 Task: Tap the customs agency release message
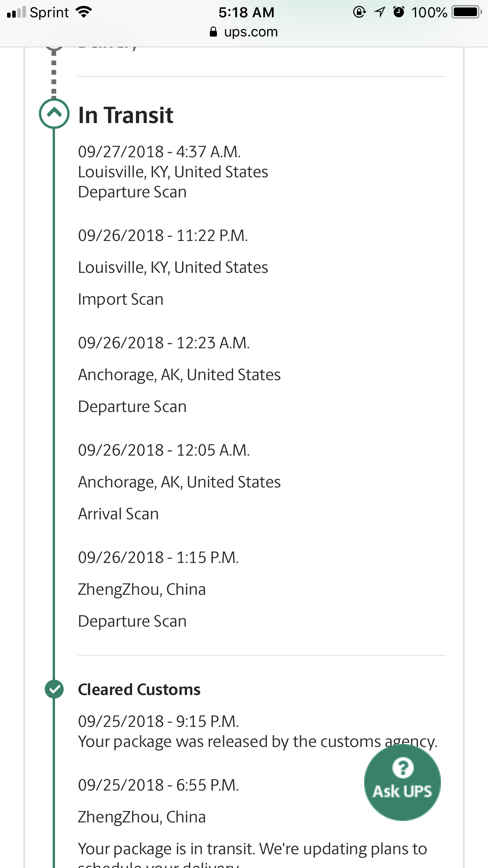click(x=258, y=741)
